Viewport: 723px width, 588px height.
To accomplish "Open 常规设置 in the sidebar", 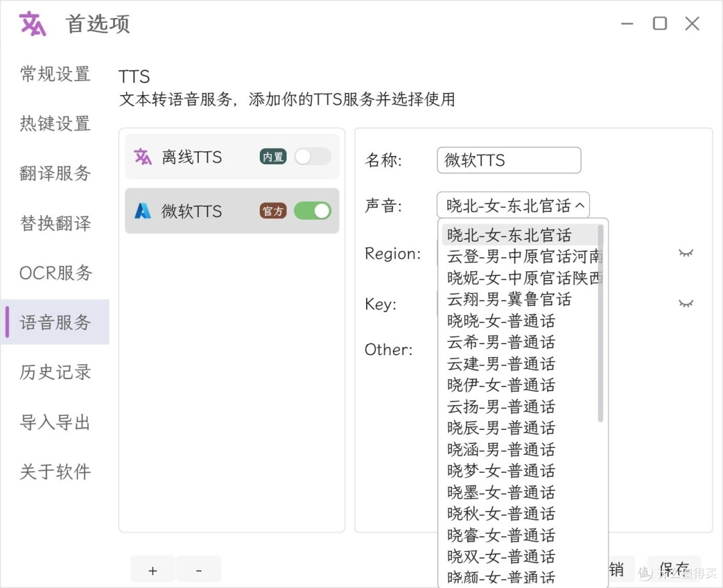I will (x=55, y=74).
